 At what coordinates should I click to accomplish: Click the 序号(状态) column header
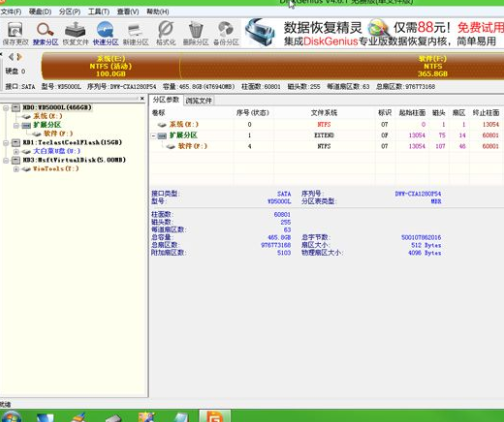tap(253, 113)
